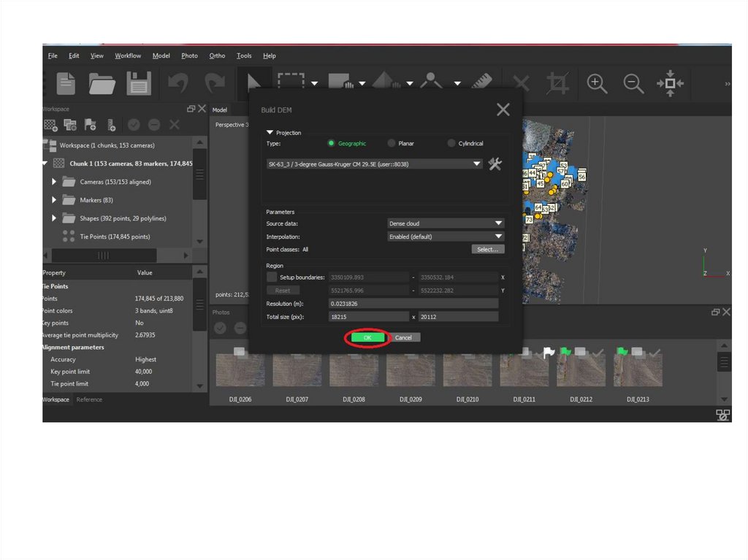Click the Zoom In magnifier icon

coord(598,83)
